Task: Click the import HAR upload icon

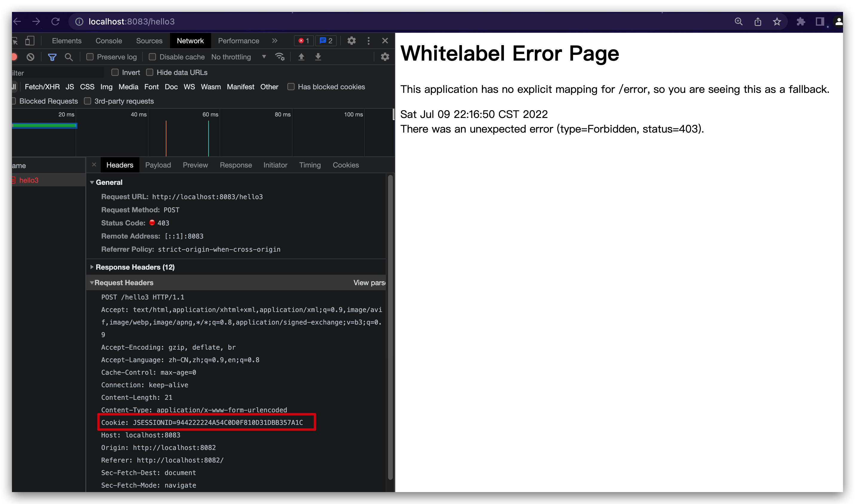Action: coord(301,57)
